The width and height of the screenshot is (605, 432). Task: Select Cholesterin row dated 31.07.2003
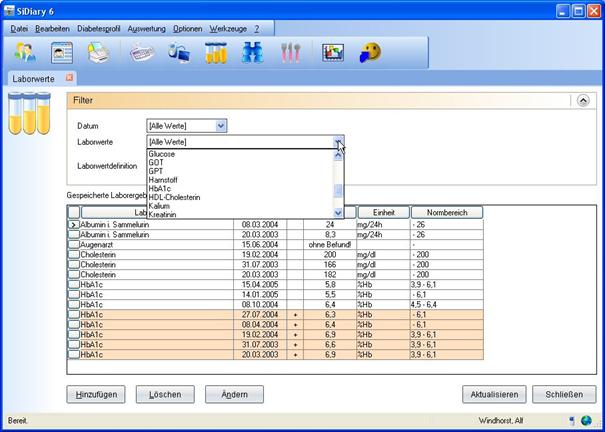[x=275, y=265]
